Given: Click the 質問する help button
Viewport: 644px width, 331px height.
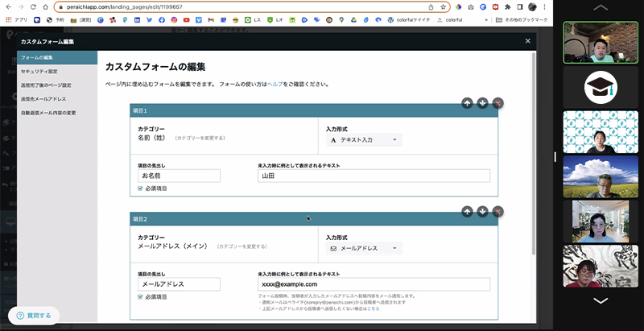Looking at the screenshot, I should click(x=35, y=315).
